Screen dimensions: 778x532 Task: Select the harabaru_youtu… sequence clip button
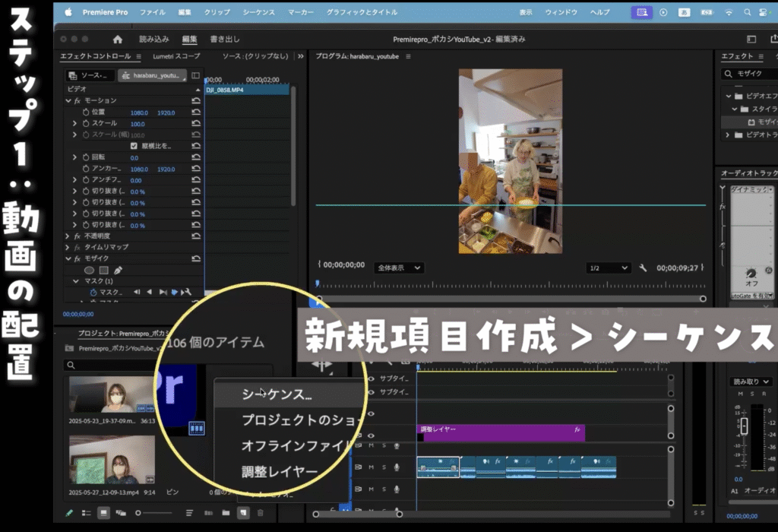click(152, 75)
